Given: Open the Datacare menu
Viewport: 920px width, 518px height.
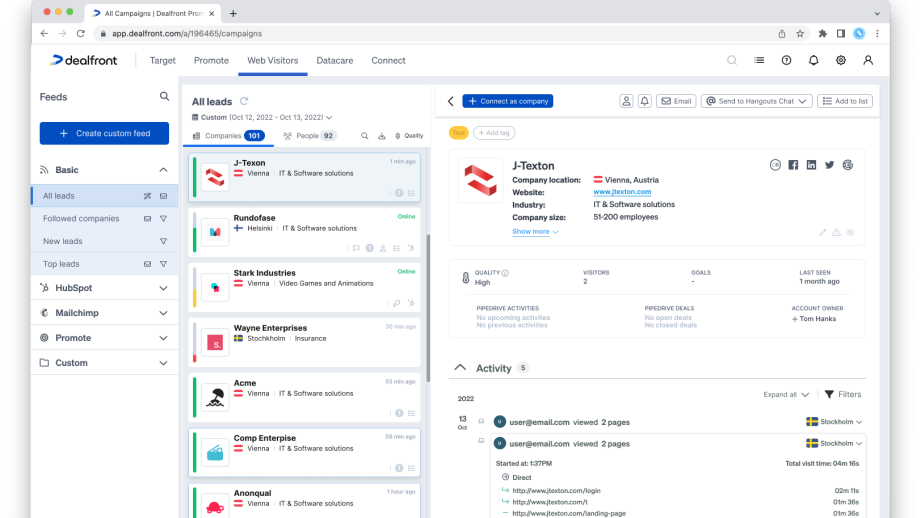Looking at the screenshot, I should (x=334, y=60).
